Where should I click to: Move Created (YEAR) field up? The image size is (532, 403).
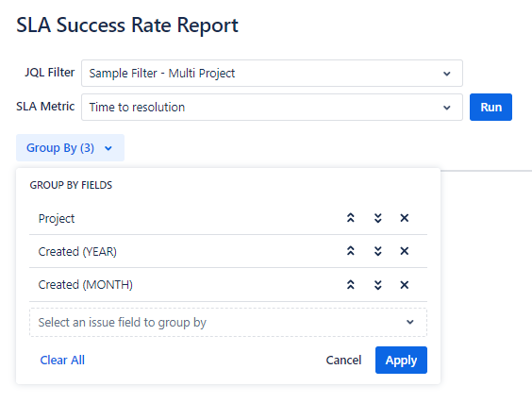[x=351, y=251]
